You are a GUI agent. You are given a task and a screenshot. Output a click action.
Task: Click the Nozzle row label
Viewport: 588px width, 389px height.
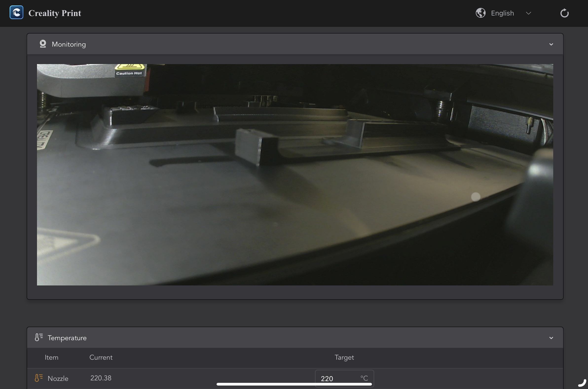58,379
